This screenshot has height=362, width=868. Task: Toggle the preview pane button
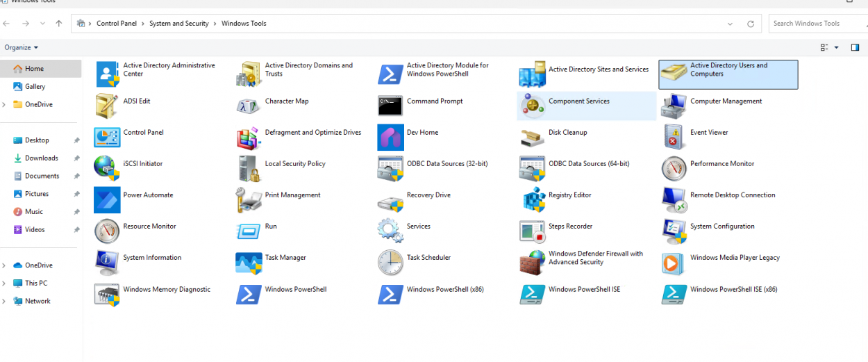click(x=855, y=47)
